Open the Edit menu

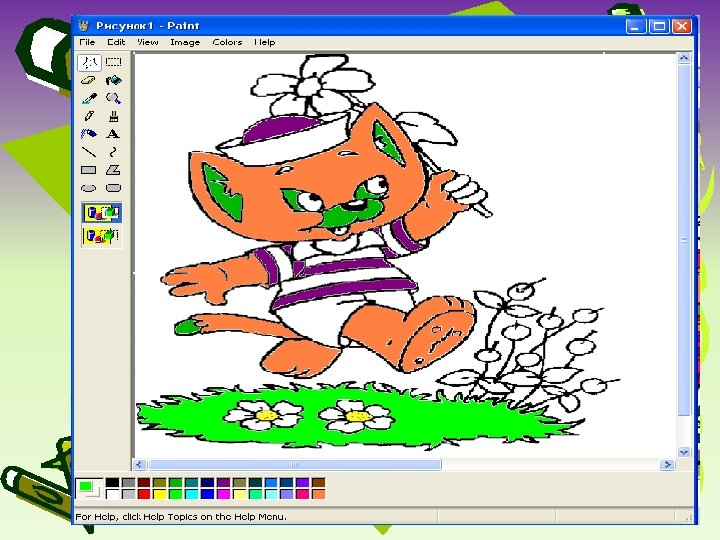coord(116,42)
